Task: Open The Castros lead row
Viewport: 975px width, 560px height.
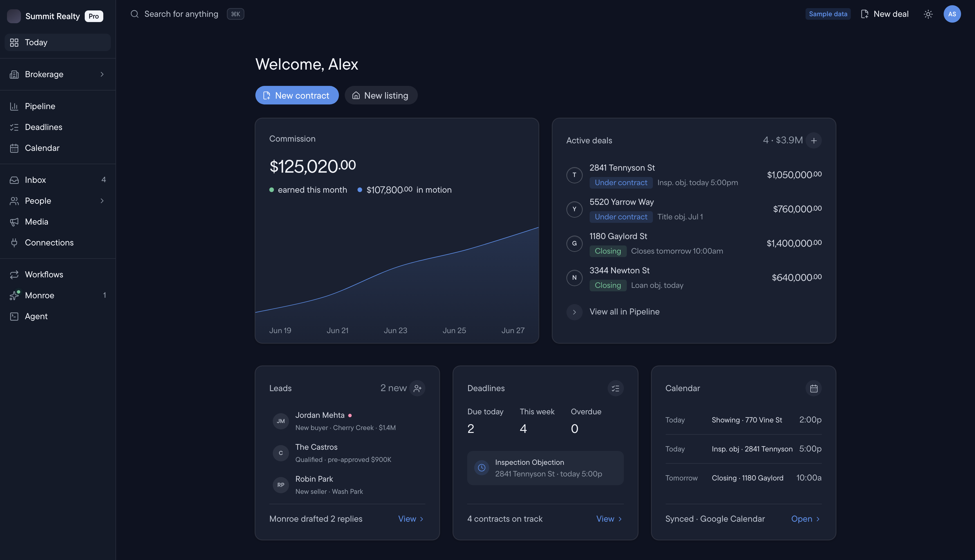Action: (x=347, y=453)
